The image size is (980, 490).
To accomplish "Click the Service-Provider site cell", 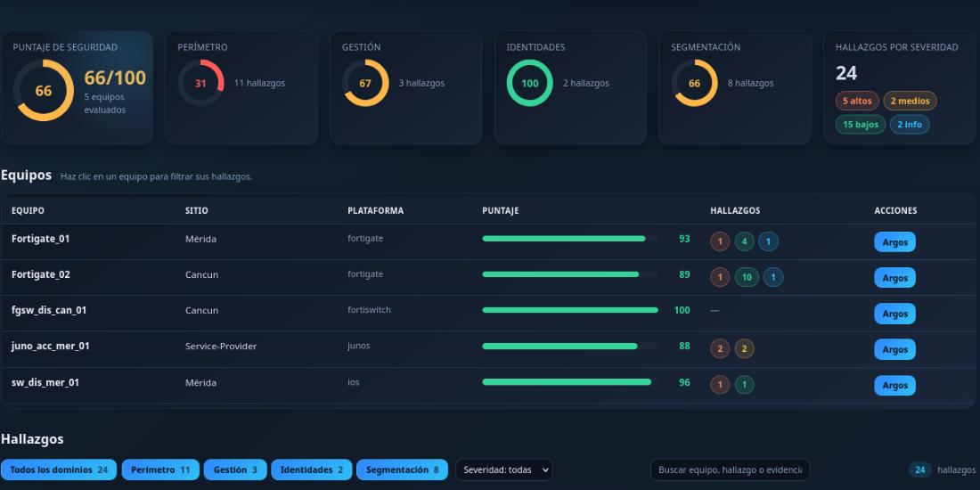I will point(221,347).
